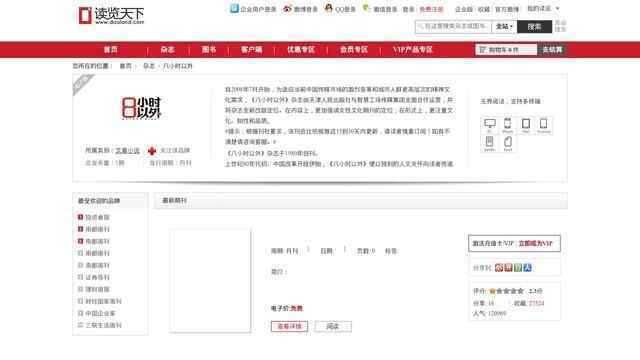The width and height of the screenshot is (640, 360).
Task: Click the 去结算 checkout button
Action: [x=552, y=50]
